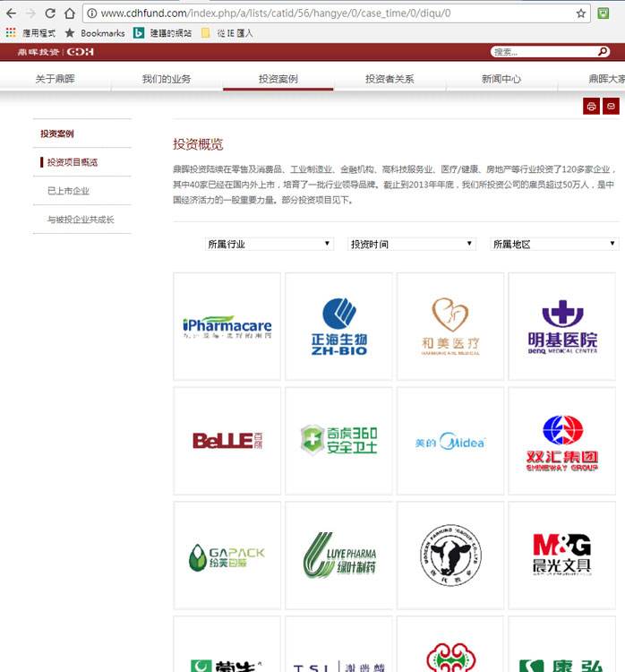
Task: Select 已上市企业 in the sidebar
Action: click(69, 191)
